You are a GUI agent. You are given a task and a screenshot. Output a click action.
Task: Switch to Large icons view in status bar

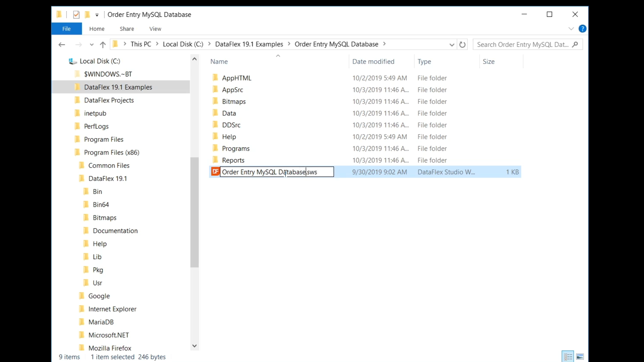(x=580, y=357)
